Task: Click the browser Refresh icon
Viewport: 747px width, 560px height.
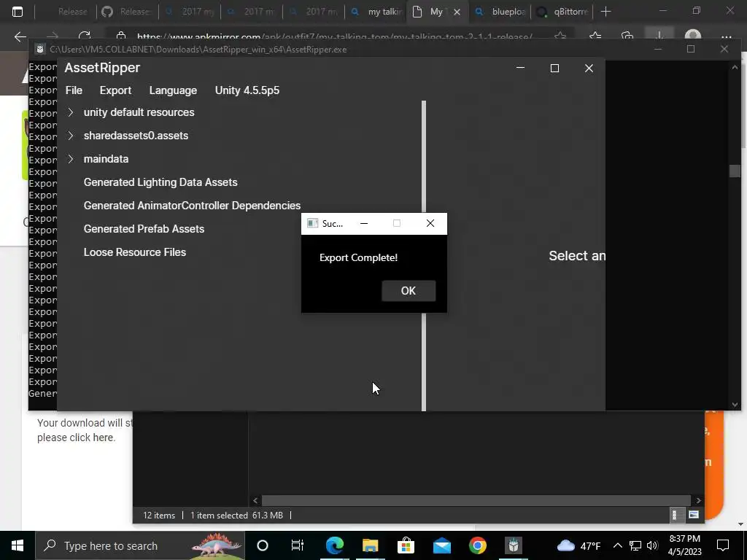Action: coord(85,36)
